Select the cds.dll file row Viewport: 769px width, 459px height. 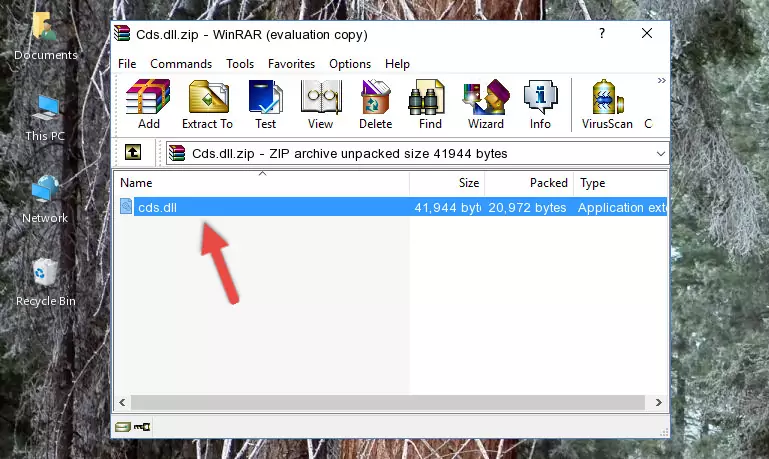point(391,207)
